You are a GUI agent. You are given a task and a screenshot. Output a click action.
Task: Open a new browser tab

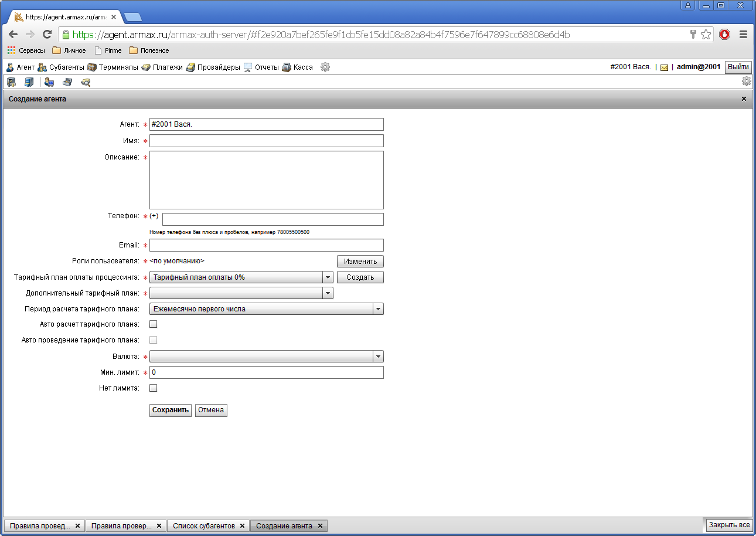click(132, 17)
